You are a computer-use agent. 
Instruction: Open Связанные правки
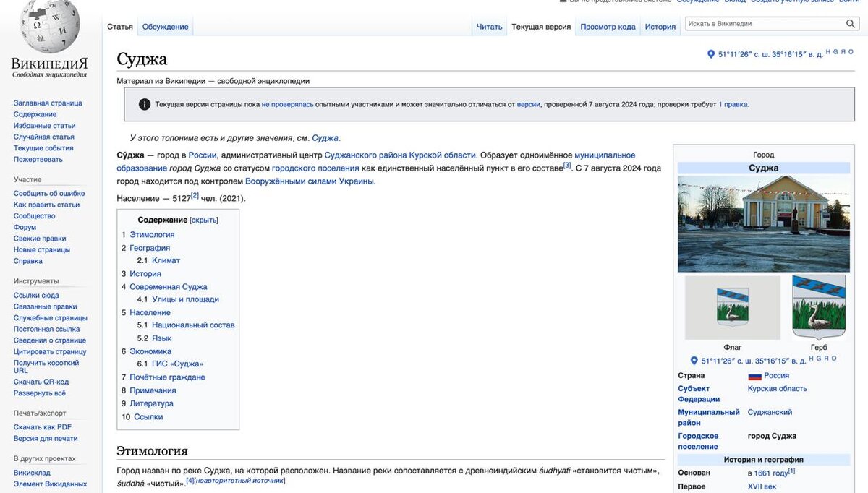45,306
